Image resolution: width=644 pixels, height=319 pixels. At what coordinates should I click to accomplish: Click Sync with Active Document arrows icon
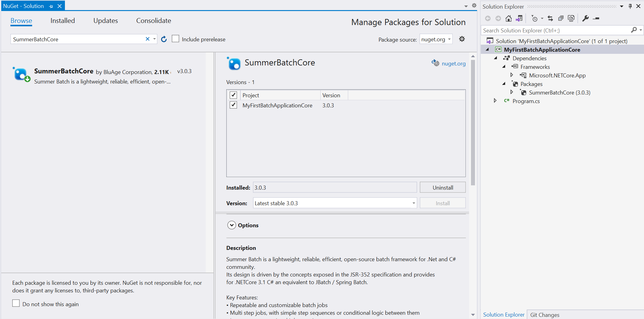550,18
